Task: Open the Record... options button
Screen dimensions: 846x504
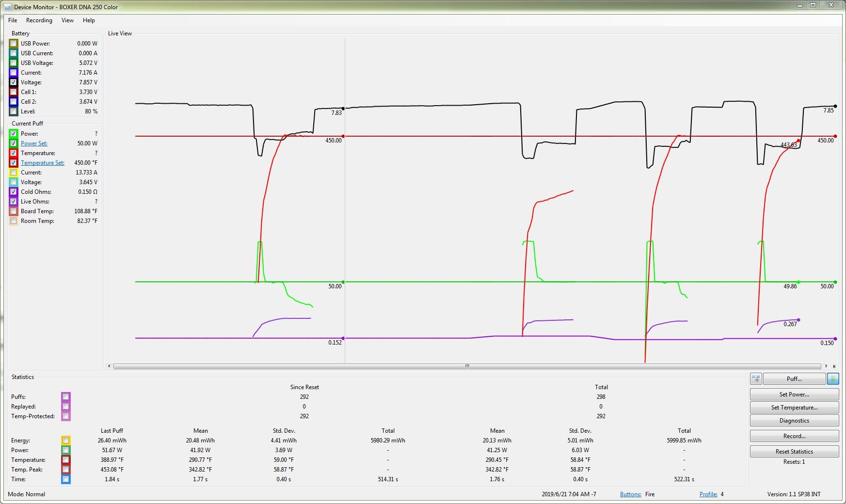Action: coord(794,436)
